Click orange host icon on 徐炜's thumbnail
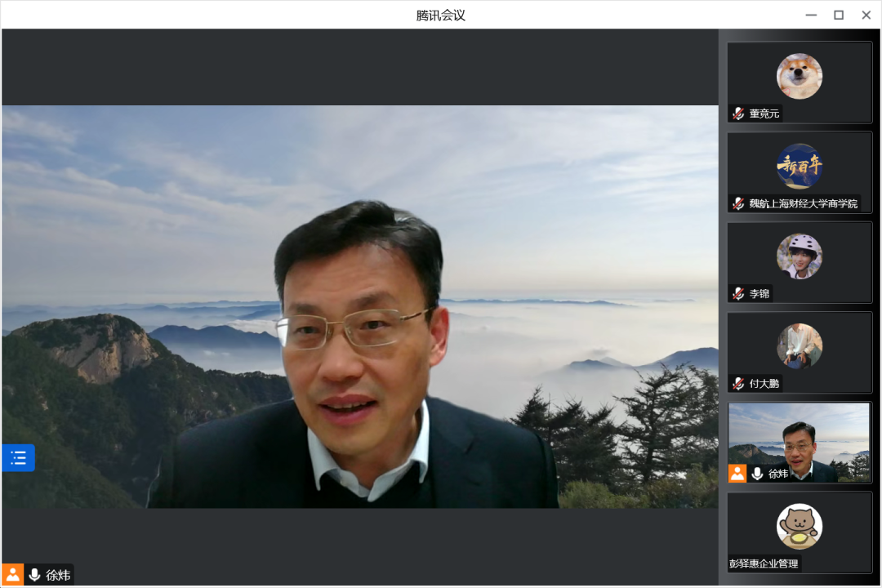 [737, 474]
